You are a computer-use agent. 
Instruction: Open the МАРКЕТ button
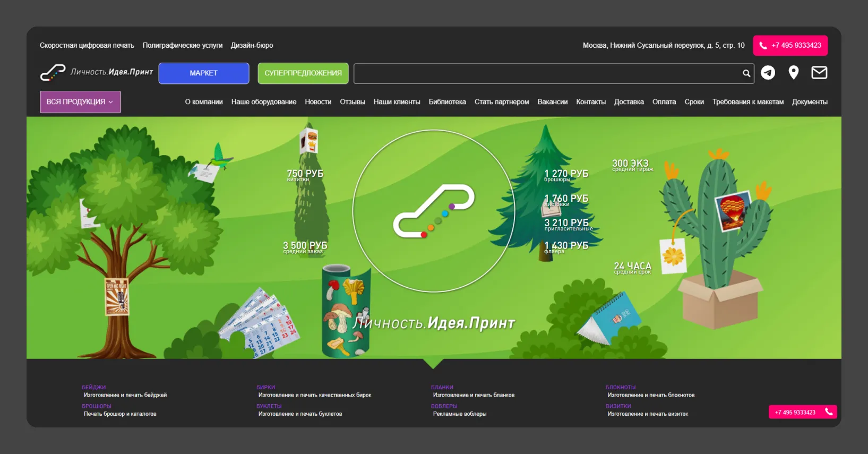click(204, 73)
